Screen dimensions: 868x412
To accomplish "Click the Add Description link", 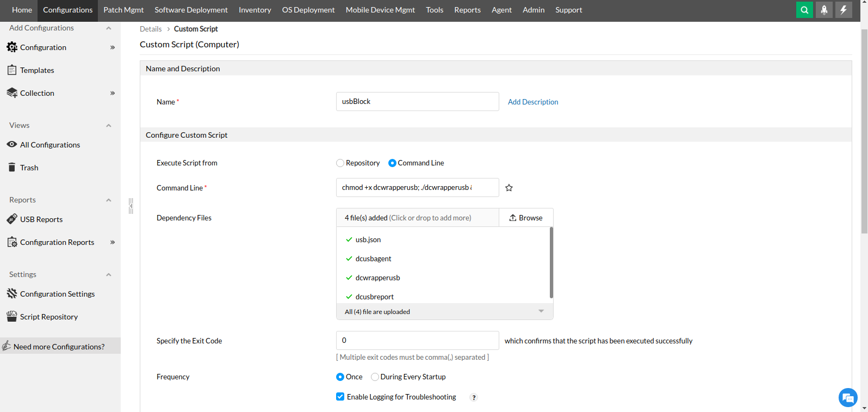I will coord(533,102).
